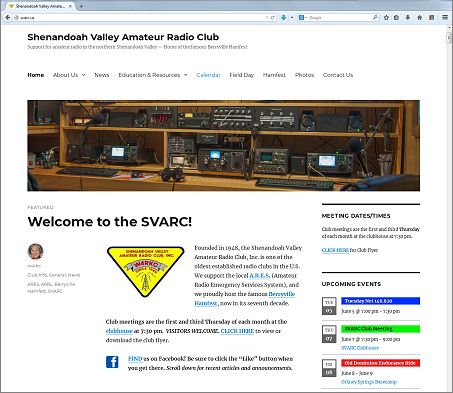Click the THU 07 date badge
The height and width of the screenshot is (393, 453).
point(329,334)
